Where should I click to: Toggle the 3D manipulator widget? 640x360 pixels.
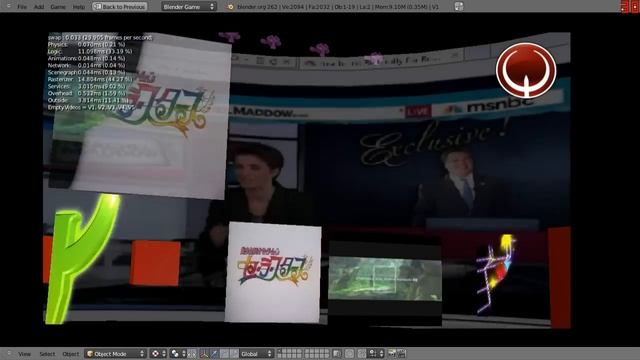click(x=204, y=354)
